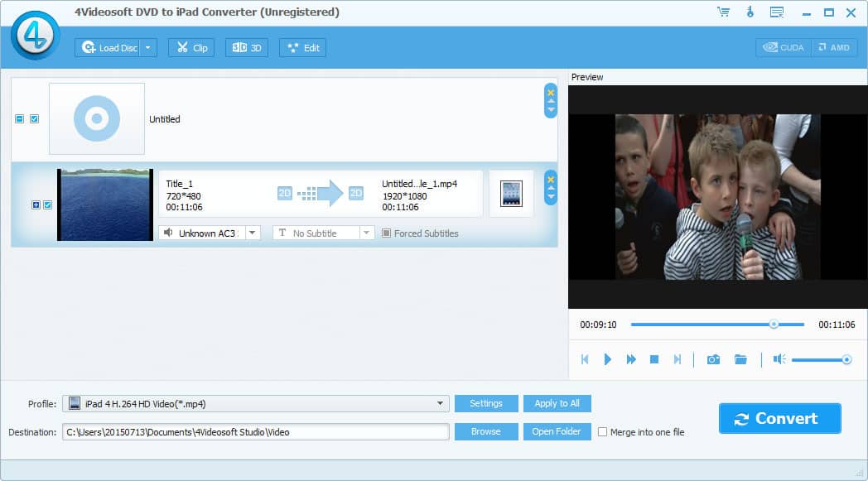Expand the Title_1 item details
This screenshot has height=481, width=868.
pos(36,204)
